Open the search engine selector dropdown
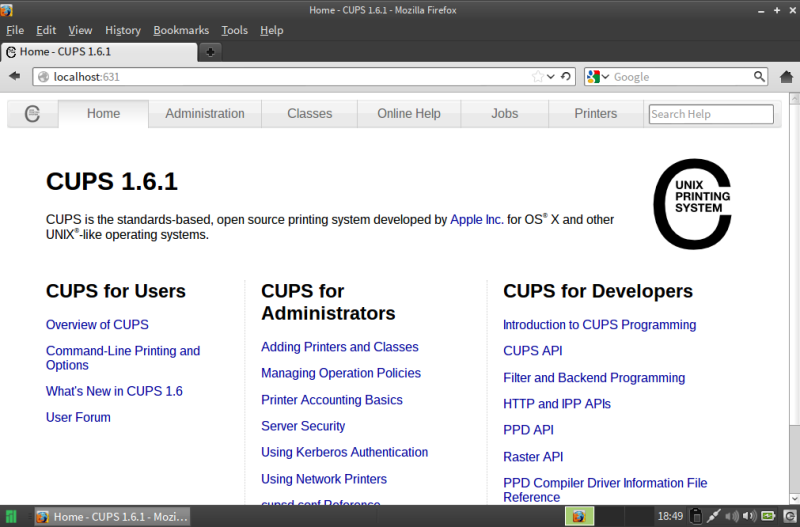This screenshot has height=527, width=800. coord(598,77)
